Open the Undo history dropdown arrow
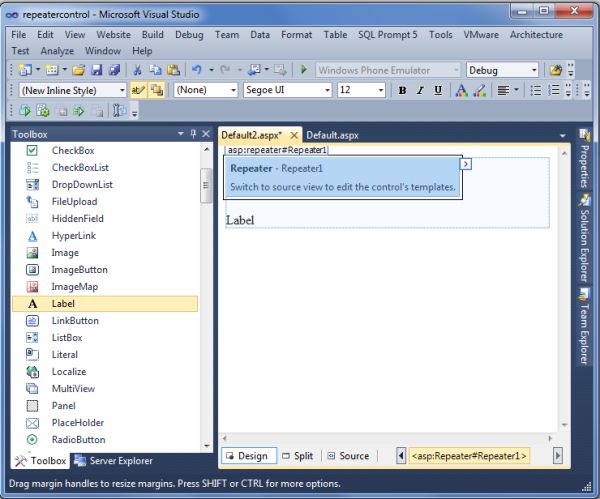600x499 pixels. 211,70
